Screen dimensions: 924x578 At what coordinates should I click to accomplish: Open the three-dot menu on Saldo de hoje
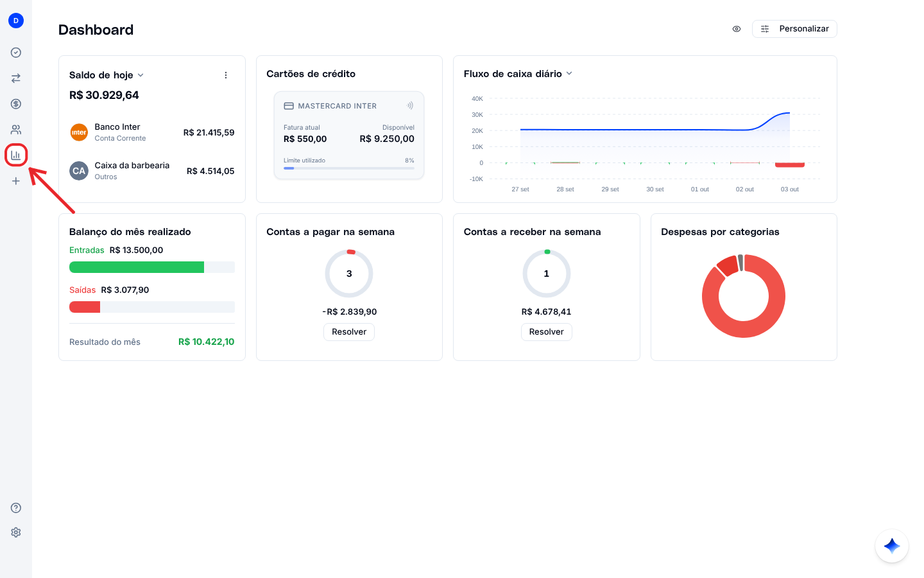[226, 75]
